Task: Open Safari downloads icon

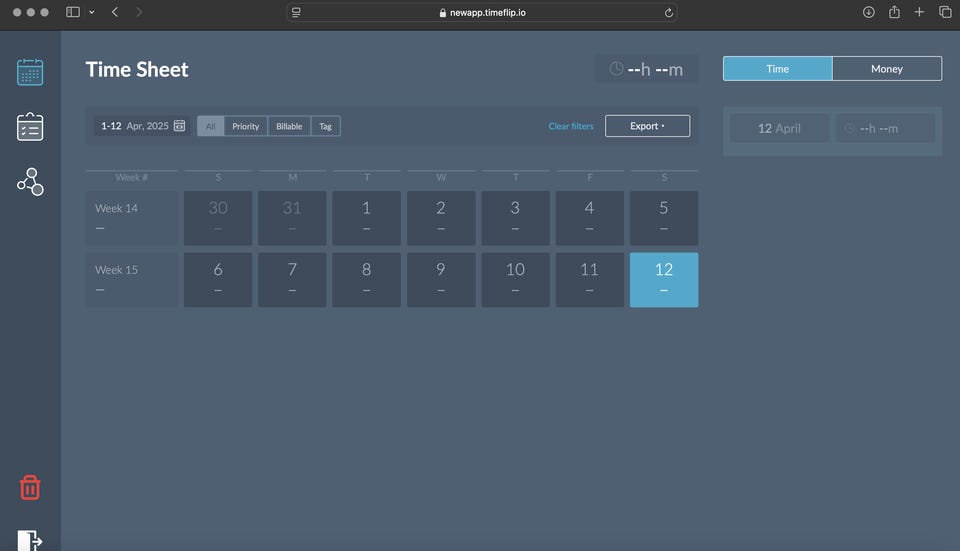Action: 868,12
